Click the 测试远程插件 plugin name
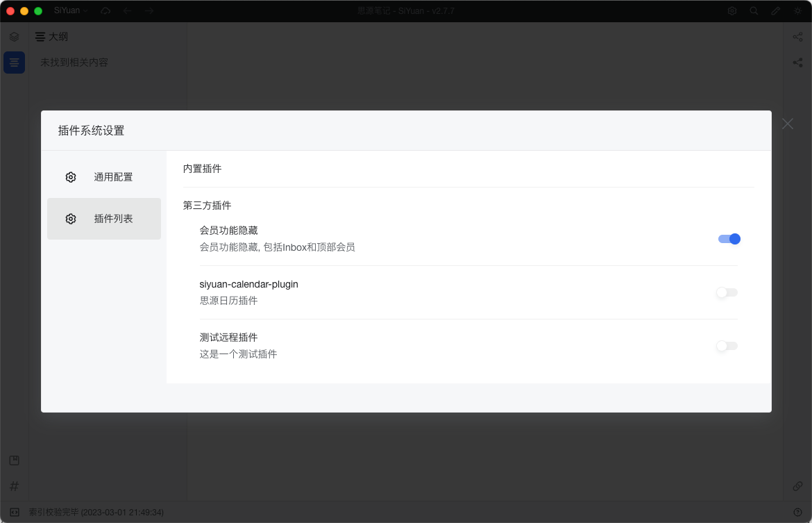 (229, 338)
